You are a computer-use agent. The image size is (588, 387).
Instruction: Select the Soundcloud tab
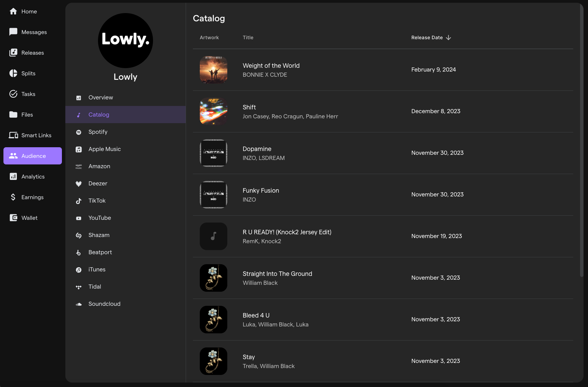126,304
